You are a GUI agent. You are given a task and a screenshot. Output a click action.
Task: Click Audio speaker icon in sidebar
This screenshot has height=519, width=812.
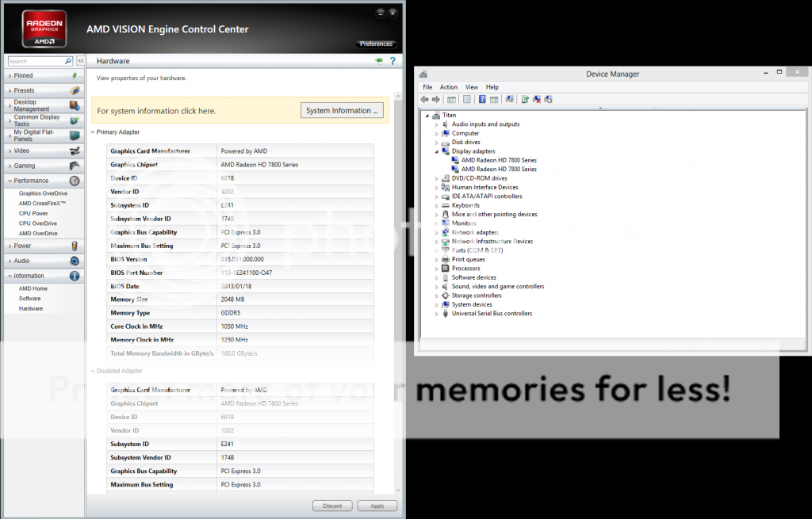(75, 261)
